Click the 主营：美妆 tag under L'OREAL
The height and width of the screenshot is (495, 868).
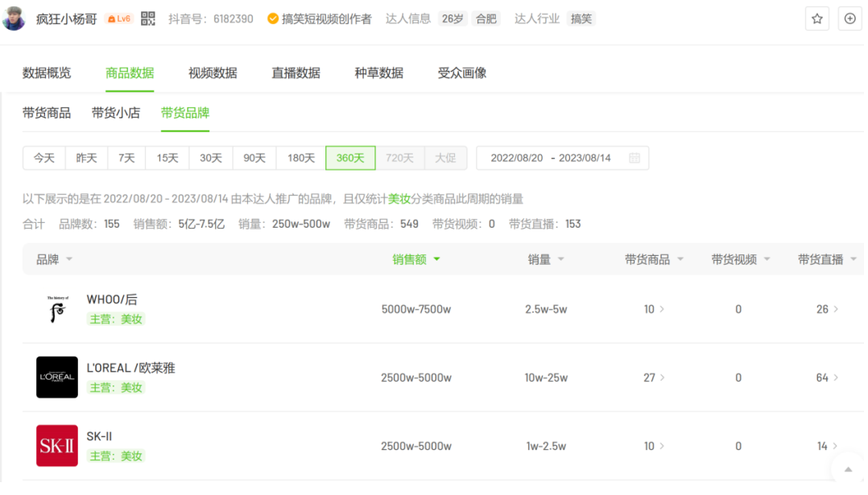tap(116, 388)
